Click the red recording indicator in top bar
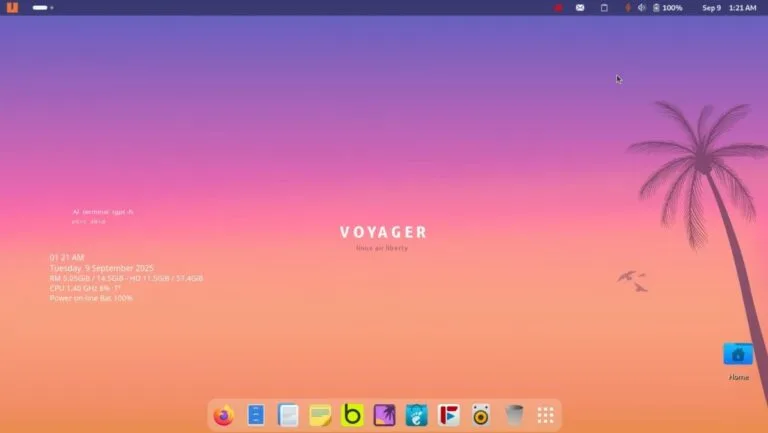This screenshot has height=433, width=768. 558,8
